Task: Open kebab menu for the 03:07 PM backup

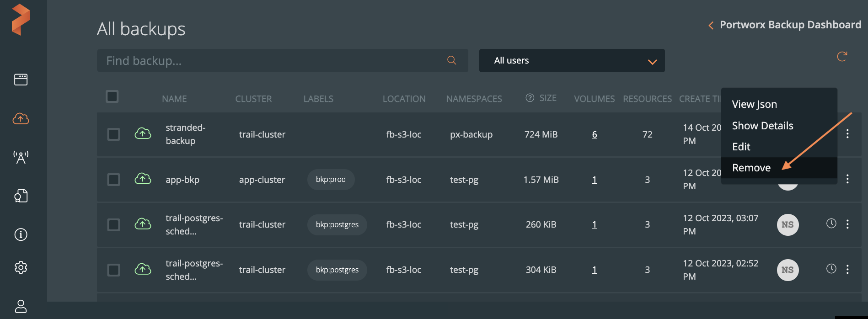Action: tap(847, 224)
